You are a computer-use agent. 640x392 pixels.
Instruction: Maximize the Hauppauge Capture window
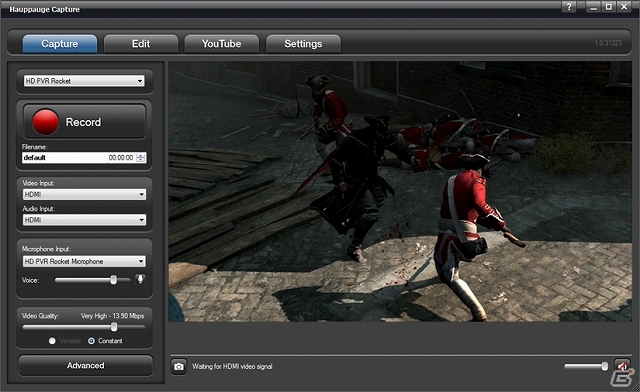(609, 7)
